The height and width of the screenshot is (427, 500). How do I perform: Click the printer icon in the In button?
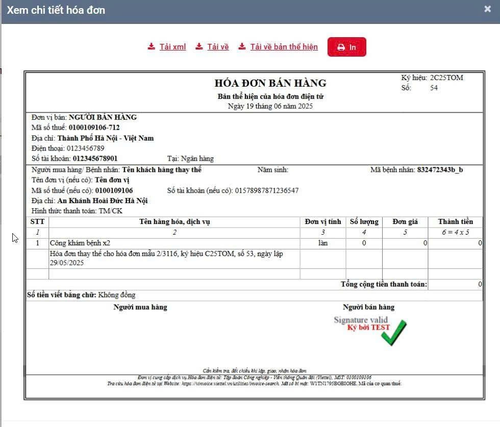point(341,47)
